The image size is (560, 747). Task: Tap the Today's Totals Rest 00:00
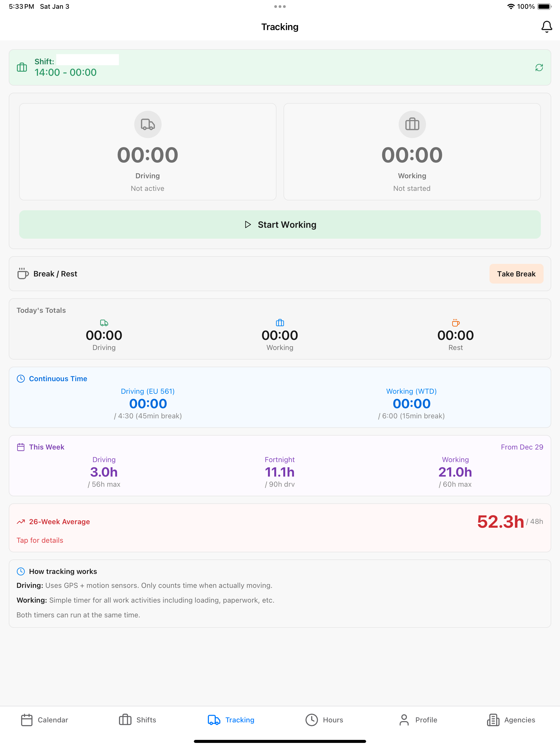pyautogui.click(x=456, y=335)
